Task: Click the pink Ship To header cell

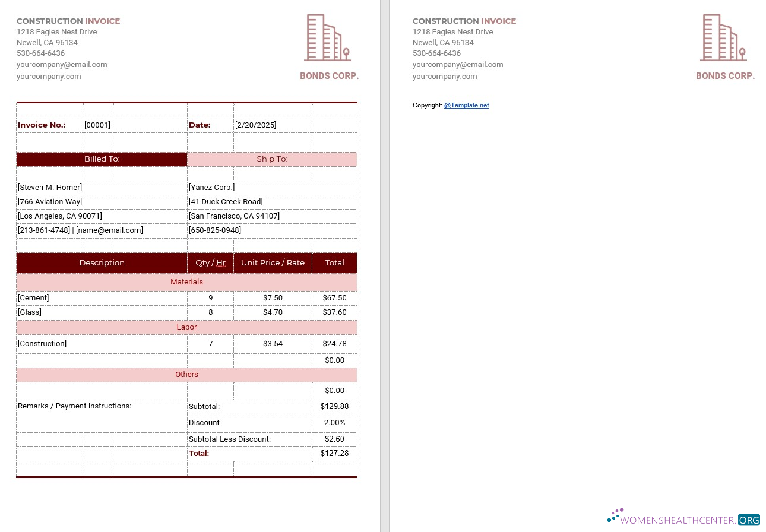Action: [x=272, y=159]
